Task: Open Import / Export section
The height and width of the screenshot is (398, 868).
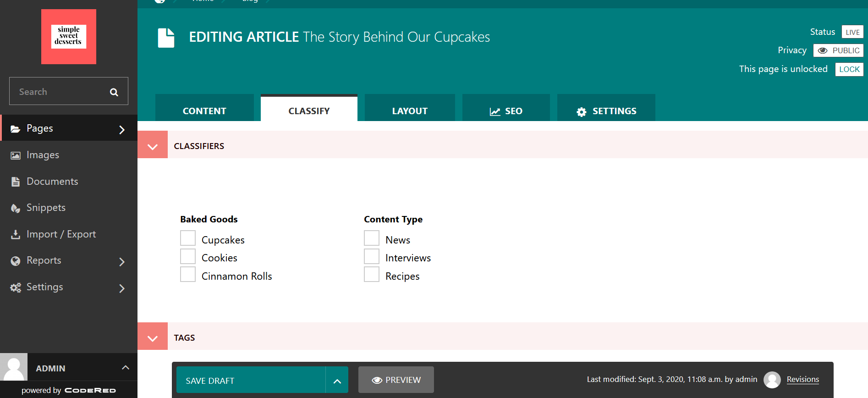Action: tap(61, 234)
